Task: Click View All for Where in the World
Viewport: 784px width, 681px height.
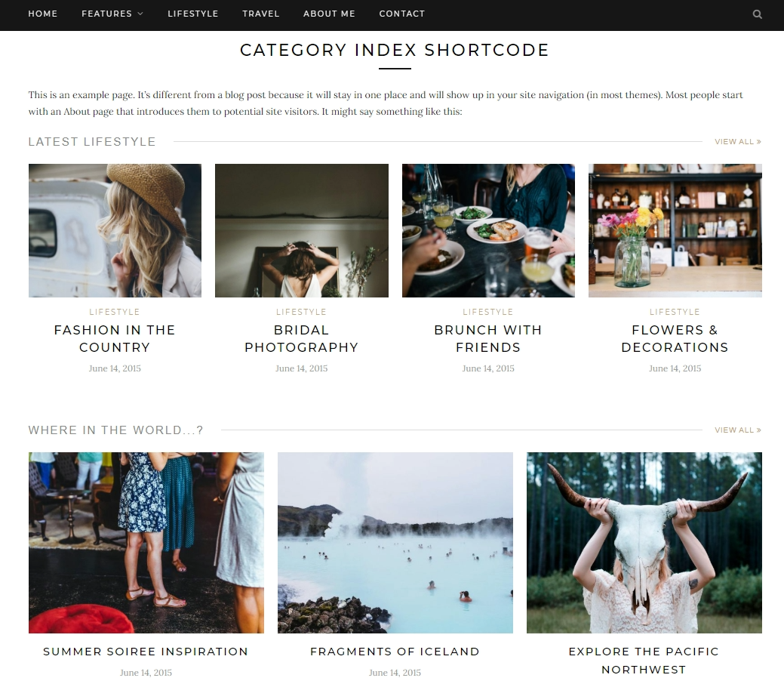Action: pyautogui.click(x=737, y=430)
